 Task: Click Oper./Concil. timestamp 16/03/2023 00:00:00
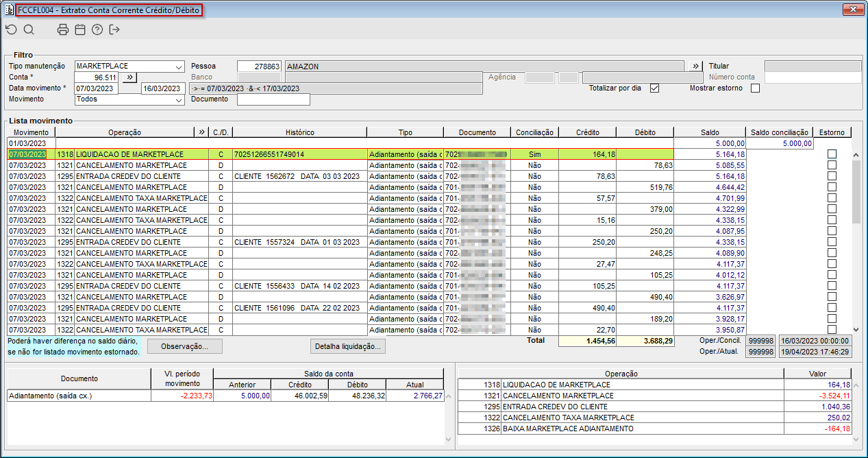point(815,340)
